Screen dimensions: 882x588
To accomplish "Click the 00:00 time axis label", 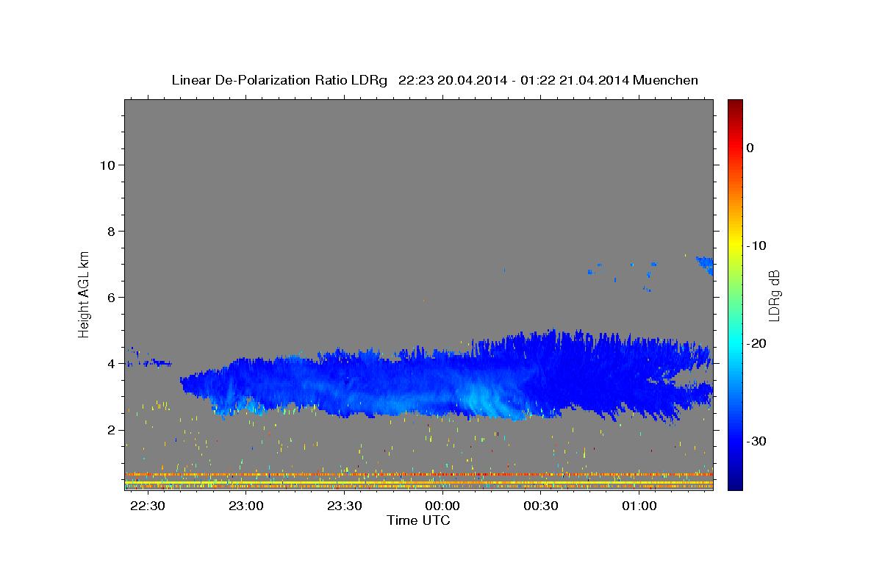I will point(443,506).
